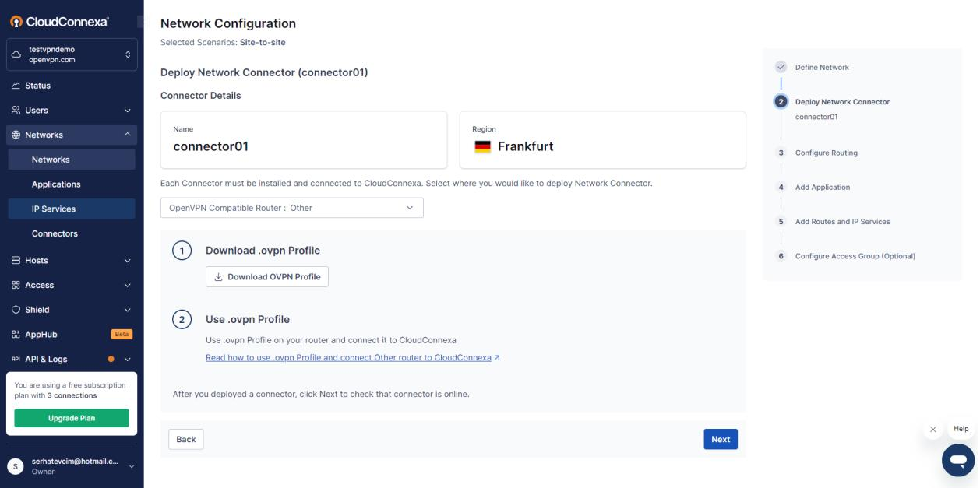This screenshot has width=980, height=488.
Task: Click the Shield icon in sidebar
Action: pyautogui.click(x=16, y=310)
